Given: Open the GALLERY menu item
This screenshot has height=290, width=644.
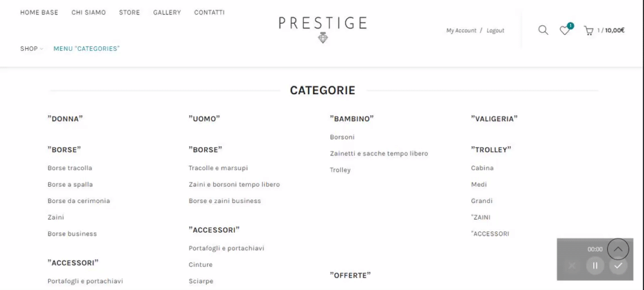Looking at the screenshot, I should click(167, 13).
